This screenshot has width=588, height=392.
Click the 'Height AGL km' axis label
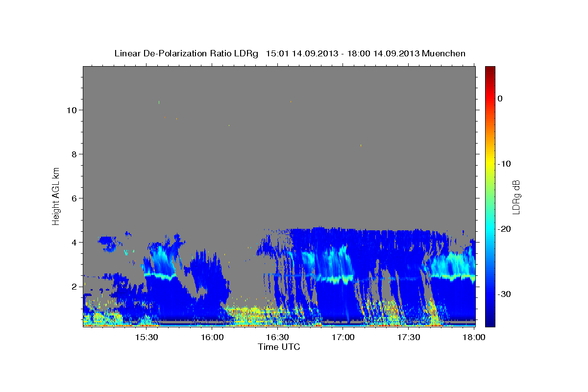(56, 196)
